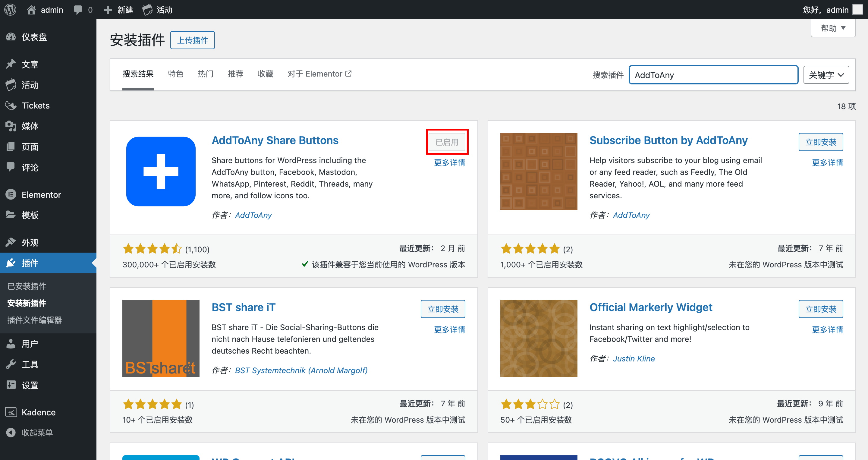The width and height of the screenshot is (868, 460).
Task: Open the Justin Kline author link
Action: pyautogui.click(x=634, y=358)
